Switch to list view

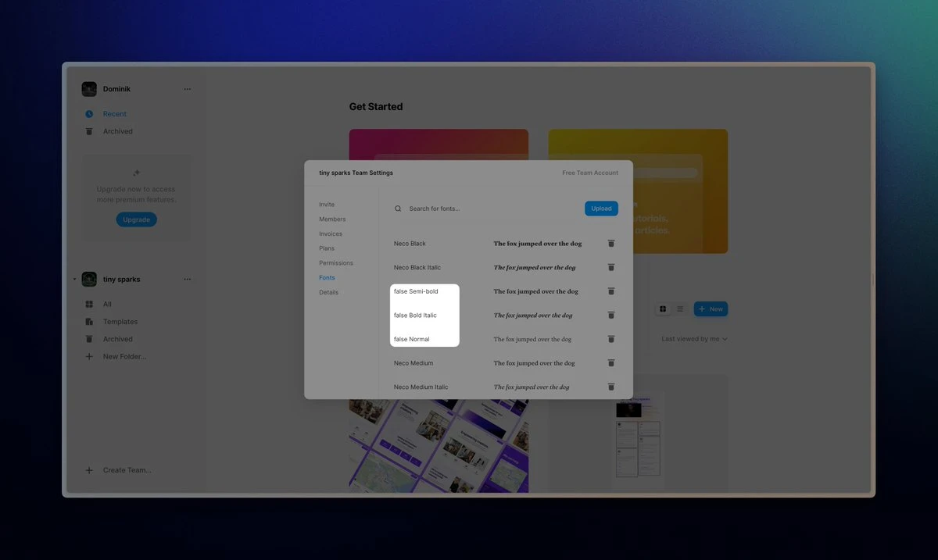680,309
